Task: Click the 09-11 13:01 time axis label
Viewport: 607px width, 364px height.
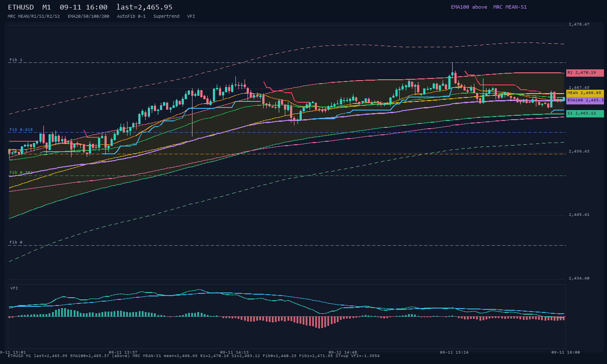Action: click(13, 352)
